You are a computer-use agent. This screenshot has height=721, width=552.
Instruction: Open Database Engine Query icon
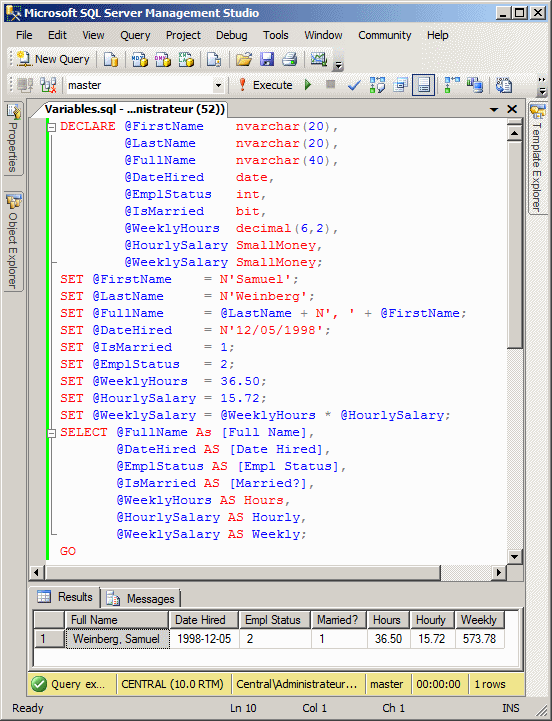point(111,59)
